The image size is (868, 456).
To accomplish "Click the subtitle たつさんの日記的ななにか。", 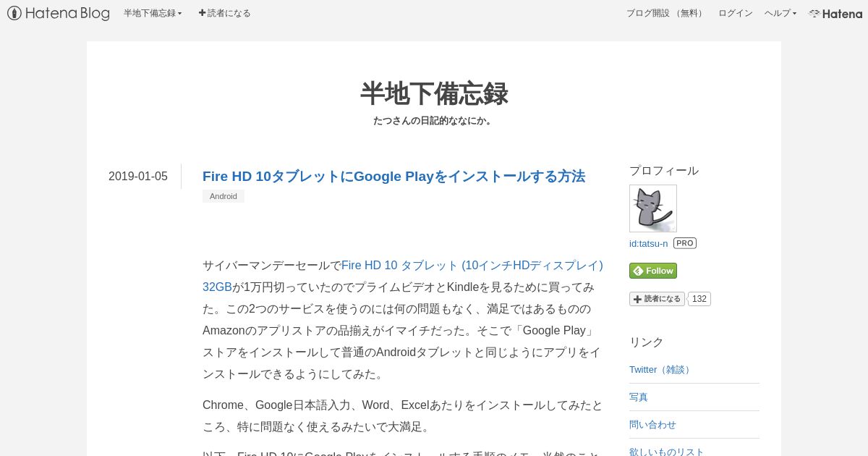I will click(434, 121).
